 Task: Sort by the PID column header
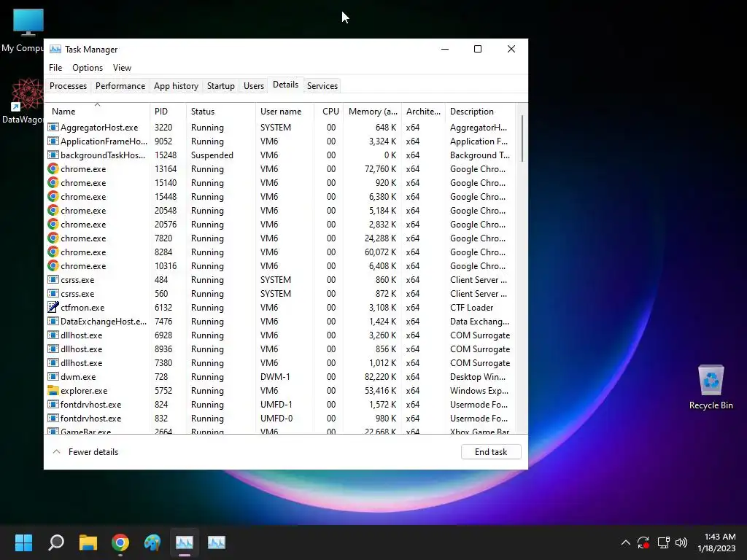(x=168, y=111)
